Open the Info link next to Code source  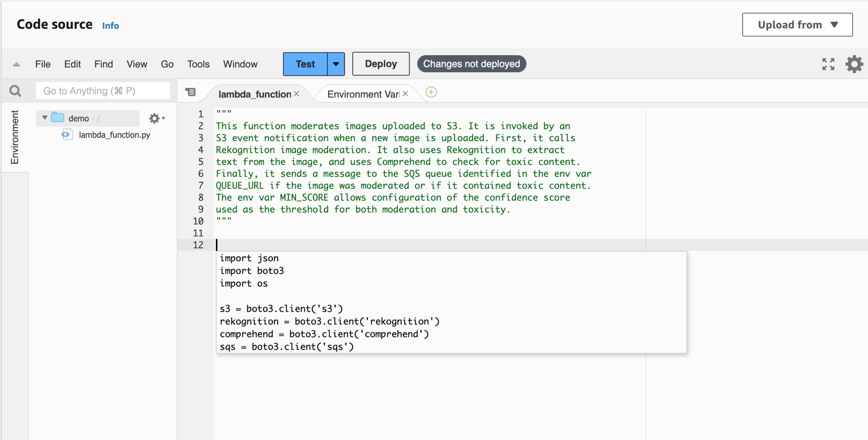tap(110, 25)
